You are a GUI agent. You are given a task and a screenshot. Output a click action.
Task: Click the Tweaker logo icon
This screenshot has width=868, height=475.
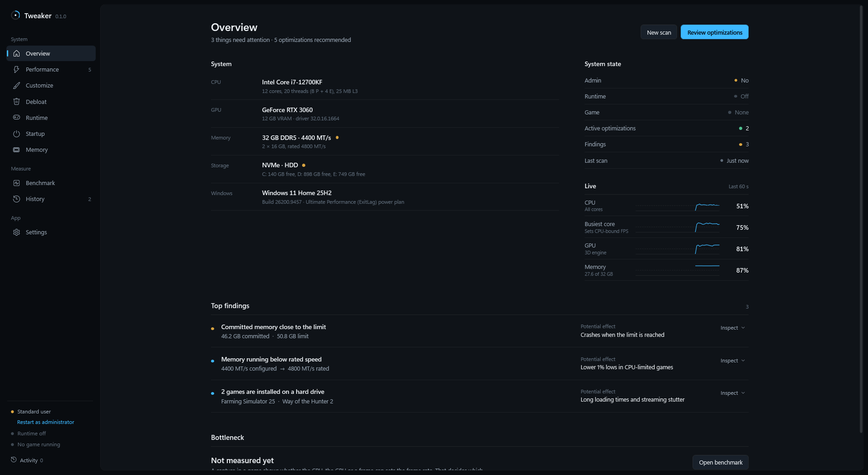(15, 15)
